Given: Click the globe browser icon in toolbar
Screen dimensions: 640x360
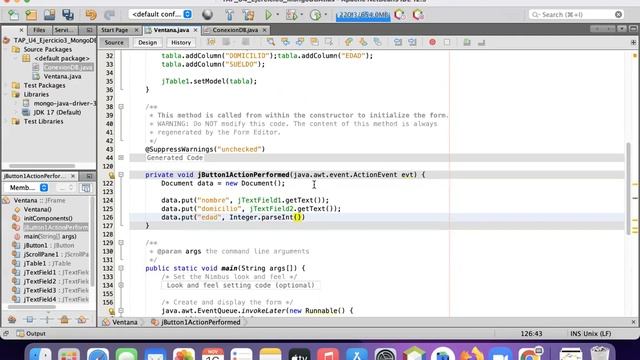Looking at the screenshot, I should 207,15.
